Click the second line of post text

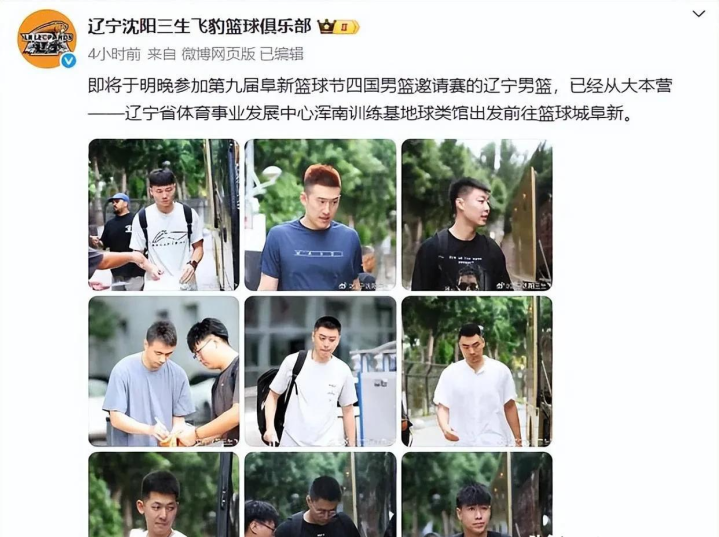(360, 113)
